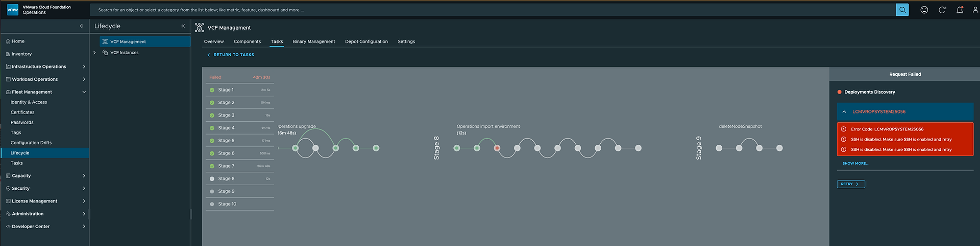Click the Capacity icon
The image size is (980, 246).
pos(8,175)
